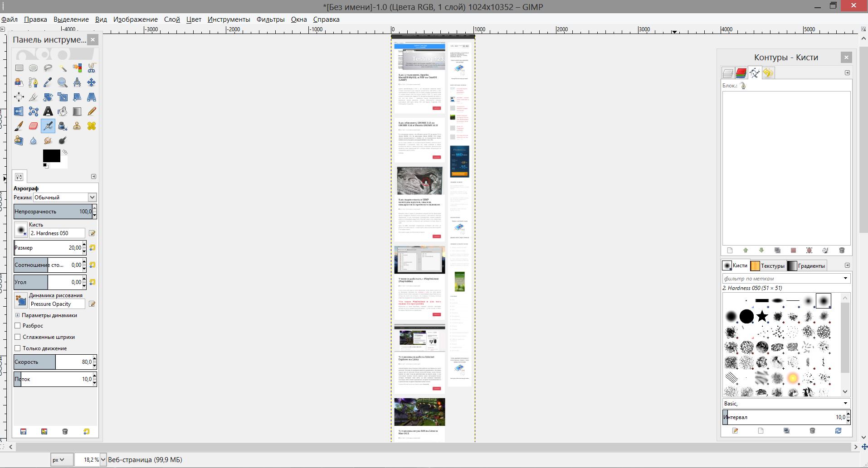This screenshot has height=468, width=868.
Task: Open the Выделение menu
Action: [71, 19]
